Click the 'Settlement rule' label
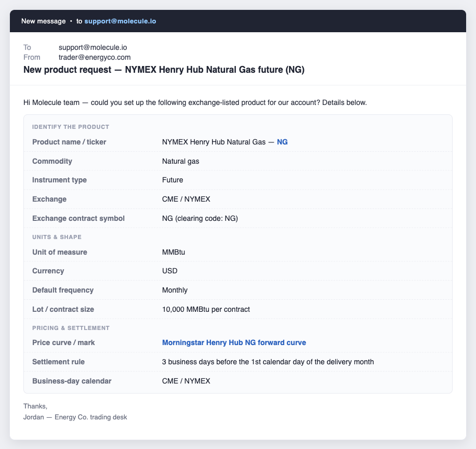This screenshot has height=449, width=476. [x=58, y=362]
